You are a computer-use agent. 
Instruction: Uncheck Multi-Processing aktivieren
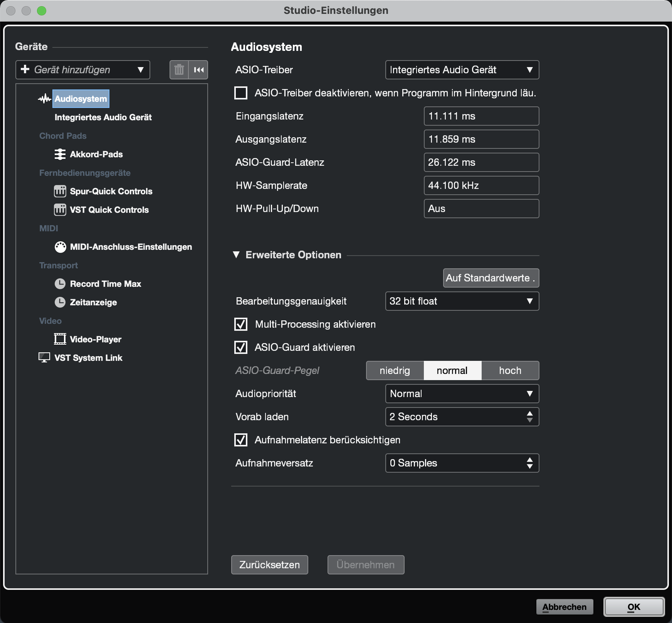point(241,324)
